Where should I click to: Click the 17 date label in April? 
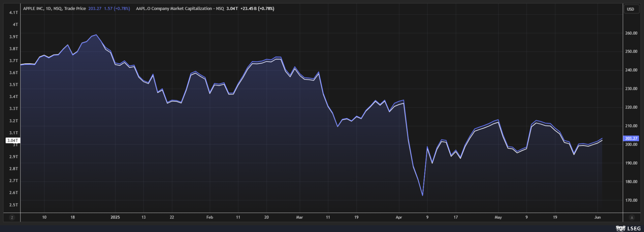455,217
